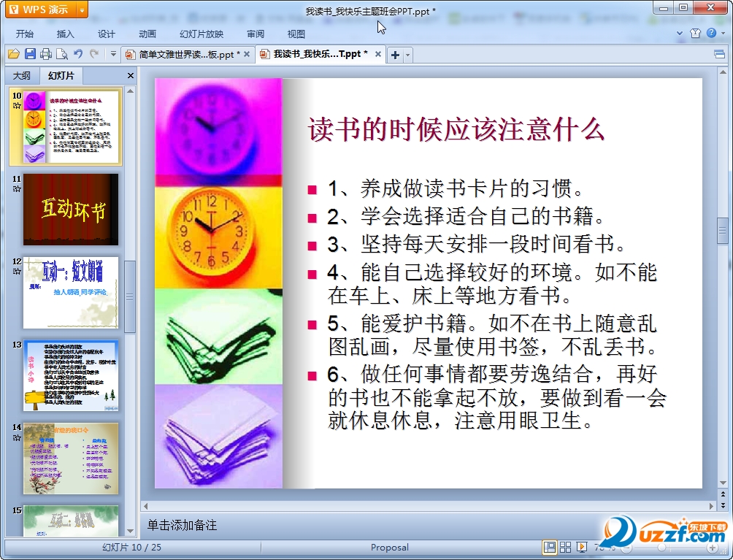Close the 简单文雅世界读 presentation tab

245,54
